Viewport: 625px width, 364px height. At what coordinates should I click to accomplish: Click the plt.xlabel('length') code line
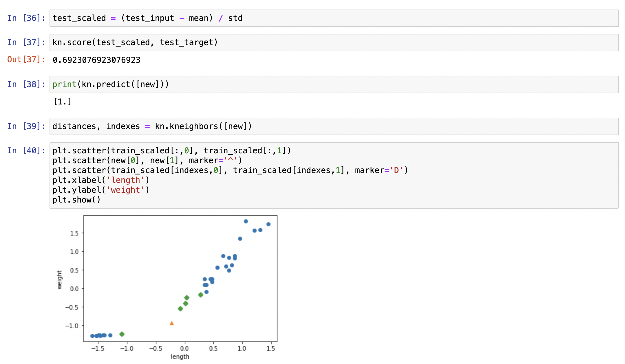click(x=101, y=180)
